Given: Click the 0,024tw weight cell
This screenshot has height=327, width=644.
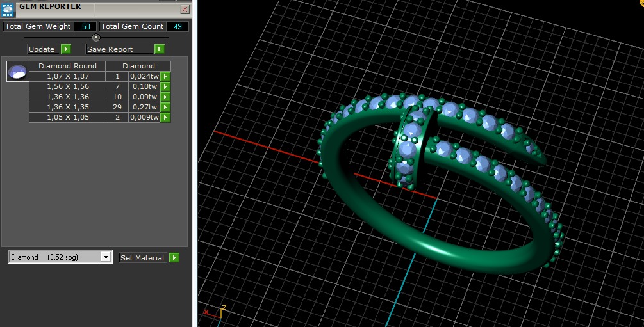Looking at the screenshot, I should (144, 76).
